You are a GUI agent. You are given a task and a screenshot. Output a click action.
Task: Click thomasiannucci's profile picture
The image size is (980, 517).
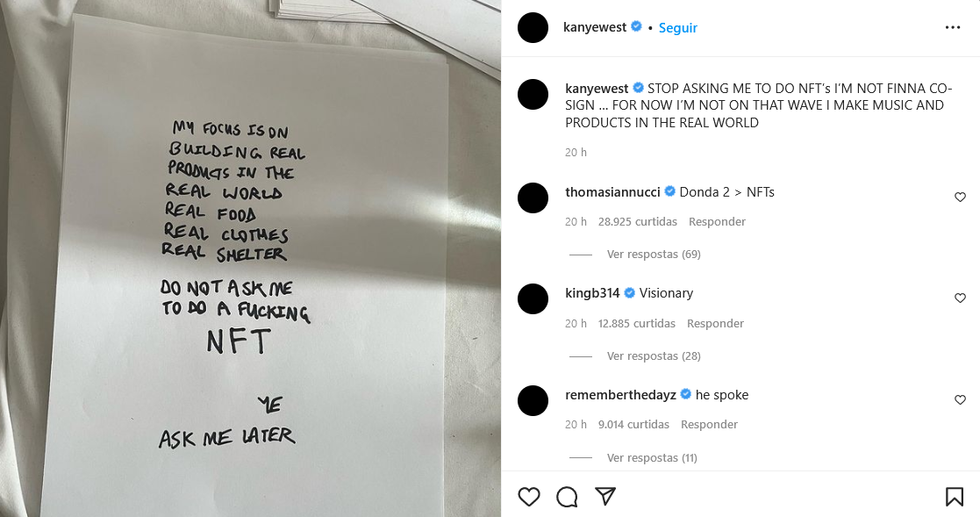[x=533, y=198]
